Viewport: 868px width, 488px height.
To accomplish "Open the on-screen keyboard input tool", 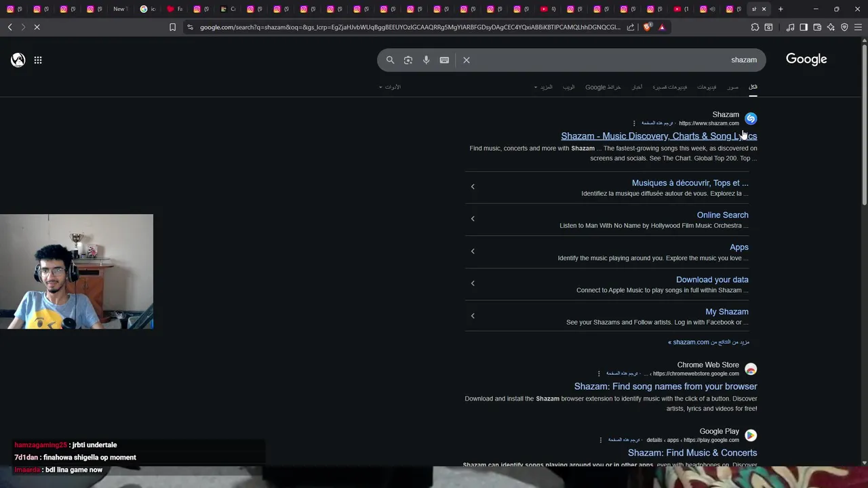I will tap(444, 60).
